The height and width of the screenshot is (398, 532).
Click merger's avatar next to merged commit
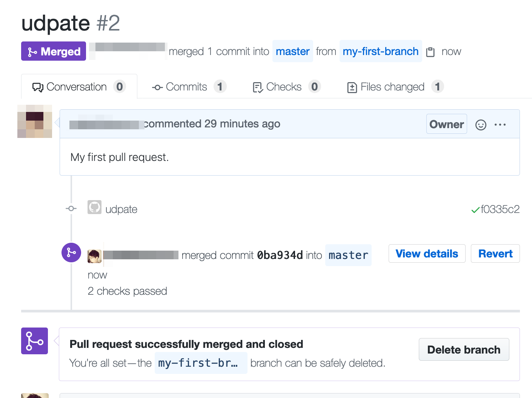coord(94,256)
